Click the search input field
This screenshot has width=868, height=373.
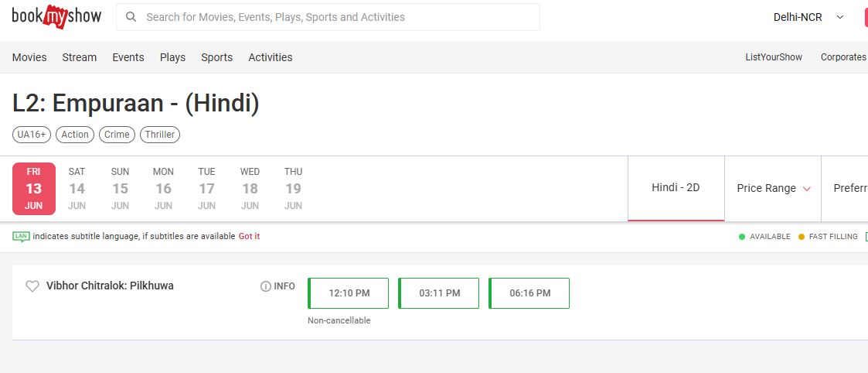[332, 17]
